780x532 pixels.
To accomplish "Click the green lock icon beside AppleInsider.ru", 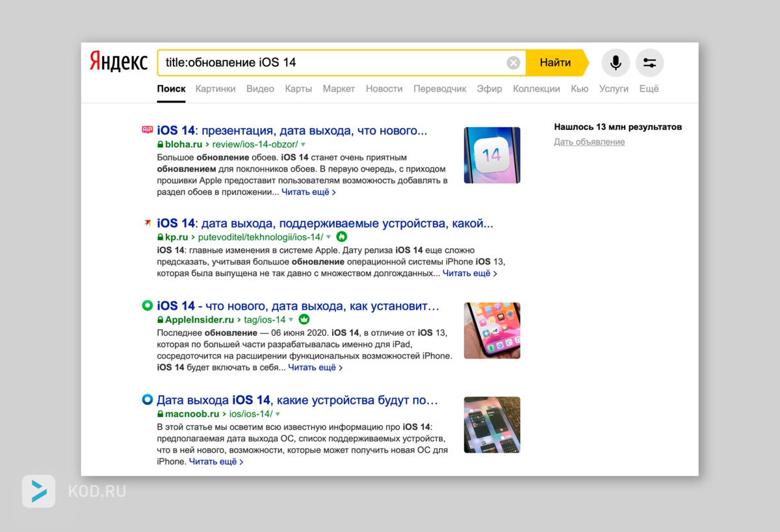I will [160, 320].
